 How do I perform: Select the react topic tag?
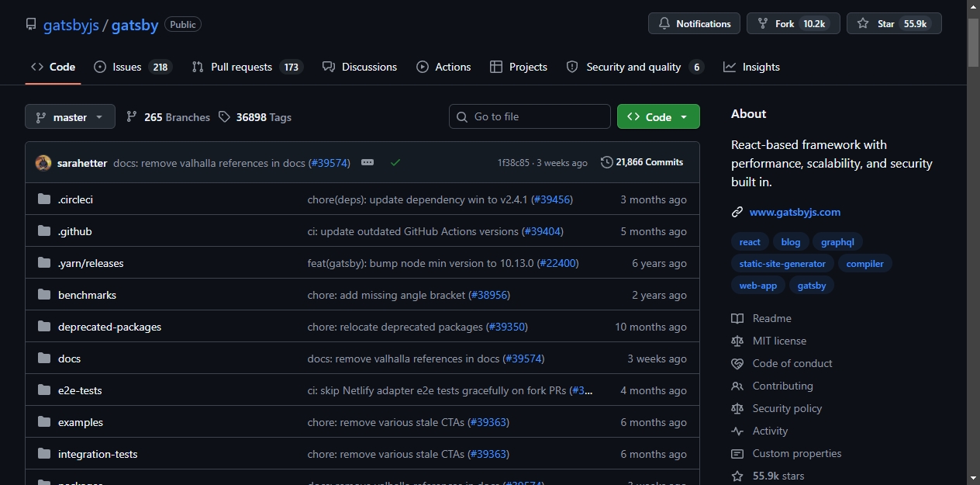[x=750, y=242]
